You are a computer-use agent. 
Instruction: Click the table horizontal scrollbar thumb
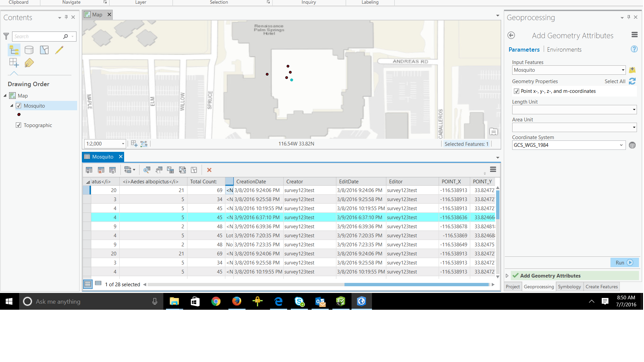pyautogui.click(x=416, y=285)
